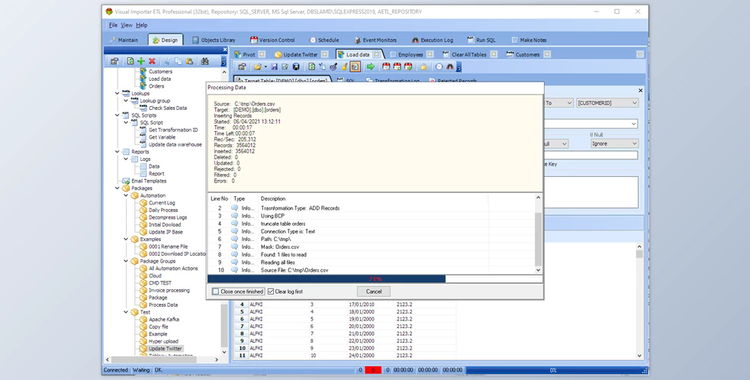Collapse the Package Groups folder
Viewport: 750px width, 380px height.
coord(126,261)
